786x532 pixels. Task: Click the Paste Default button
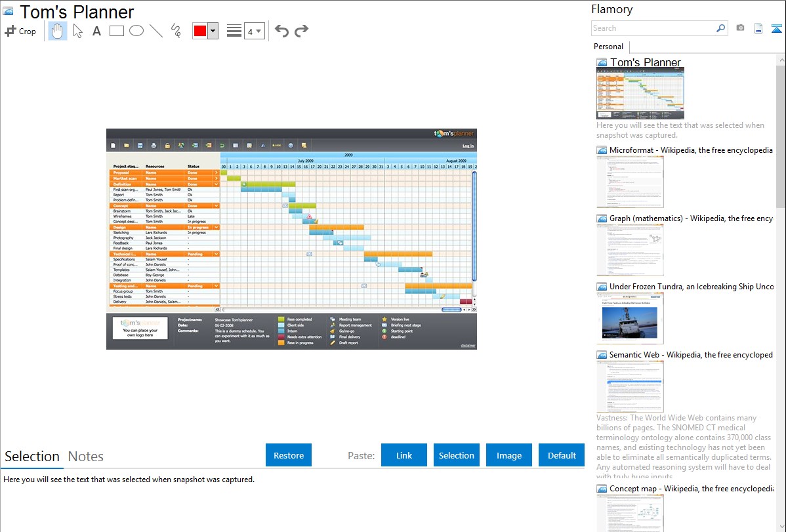(562, 455)
